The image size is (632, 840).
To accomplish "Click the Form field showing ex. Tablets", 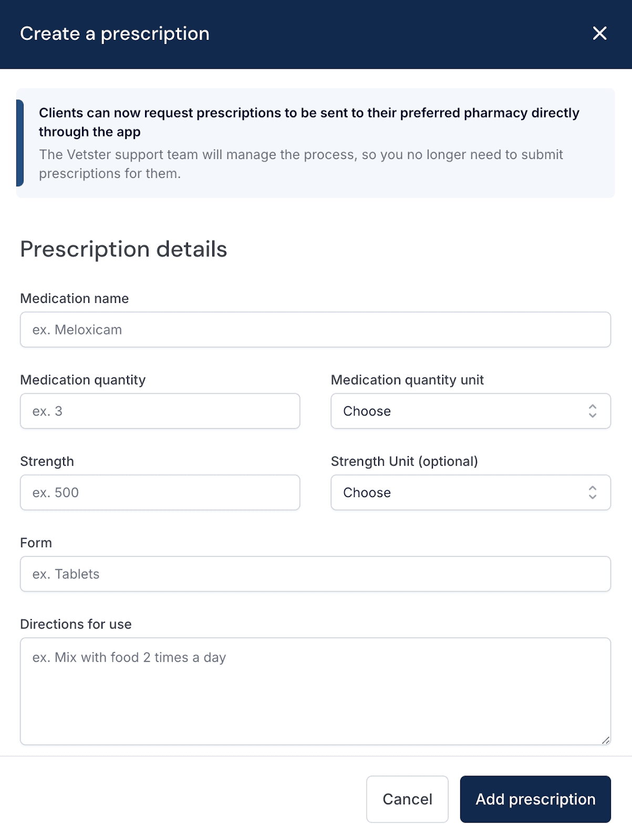I will 315,574.
